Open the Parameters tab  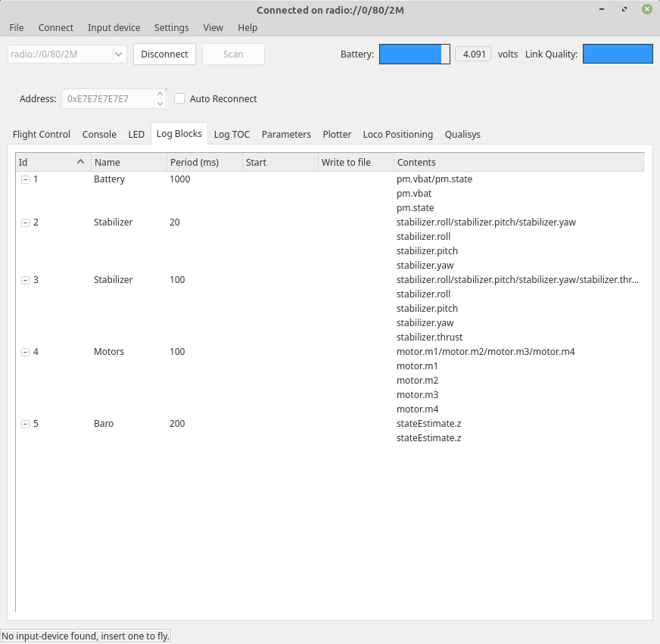[286, 134]
